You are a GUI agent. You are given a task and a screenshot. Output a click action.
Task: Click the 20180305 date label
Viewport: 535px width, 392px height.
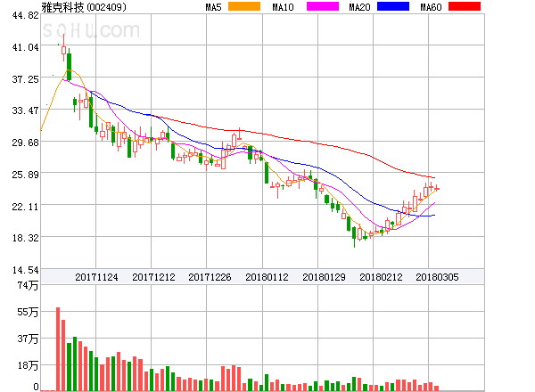click(x=437, y=277)
